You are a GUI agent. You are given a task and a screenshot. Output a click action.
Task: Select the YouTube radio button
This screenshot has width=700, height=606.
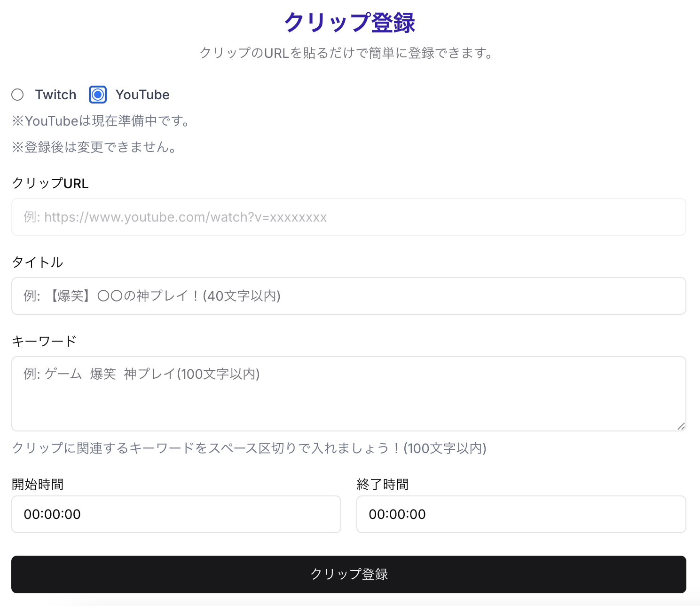coord(98,95)
